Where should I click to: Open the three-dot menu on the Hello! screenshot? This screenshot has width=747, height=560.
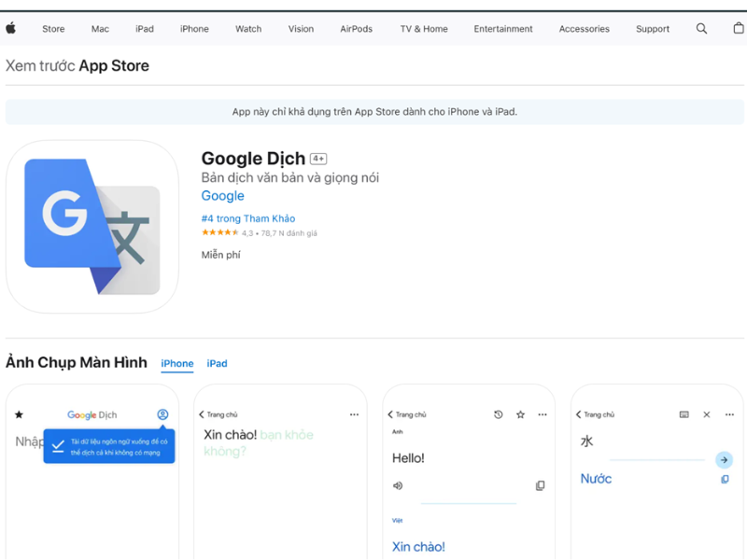point(542,415)
